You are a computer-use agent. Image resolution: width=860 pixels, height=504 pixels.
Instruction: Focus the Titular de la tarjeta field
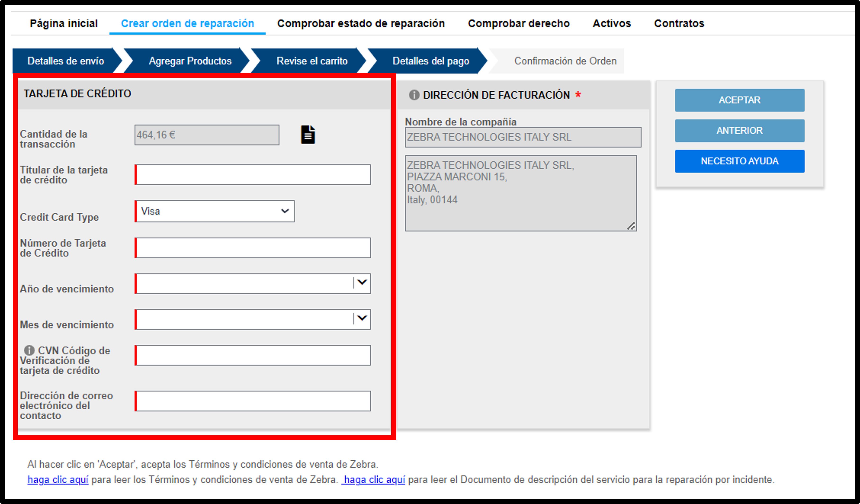pyautogui.click(x=252, y=175)
